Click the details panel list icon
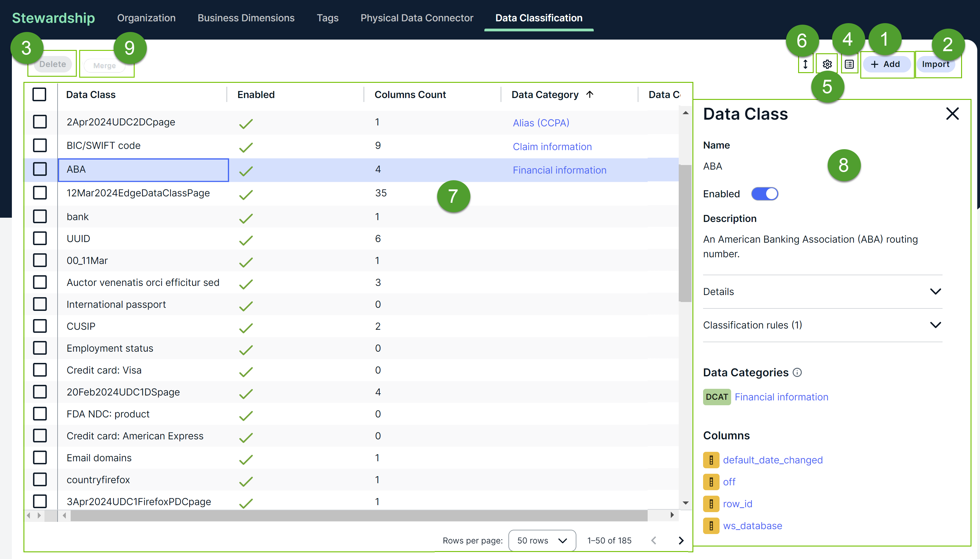Viewport: 980px width, 559px height. tap(849, 64)
